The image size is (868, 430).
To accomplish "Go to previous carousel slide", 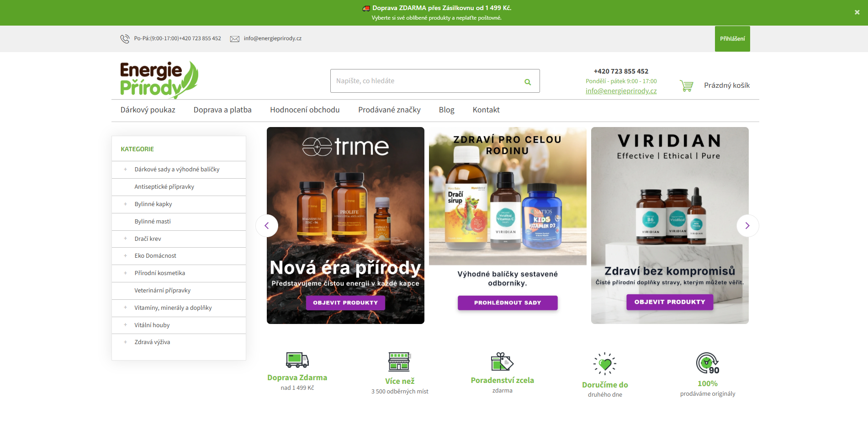I will (x=267, y=226).
